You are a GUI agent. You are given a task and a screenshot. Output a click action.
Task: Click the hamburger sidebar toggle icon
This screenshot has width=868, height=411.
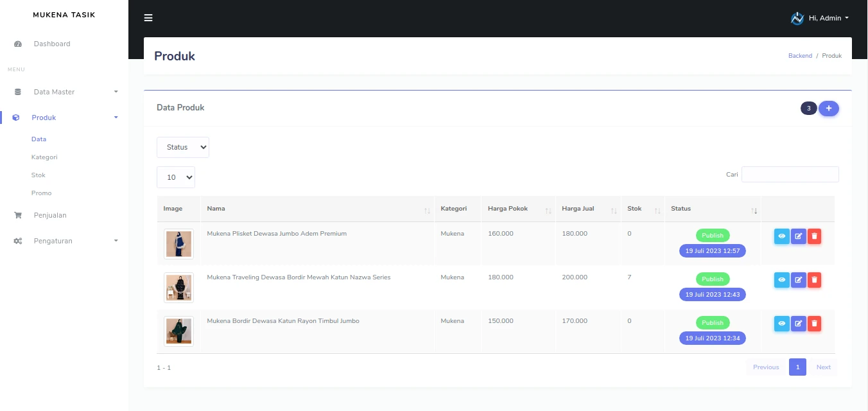point(148,18)
